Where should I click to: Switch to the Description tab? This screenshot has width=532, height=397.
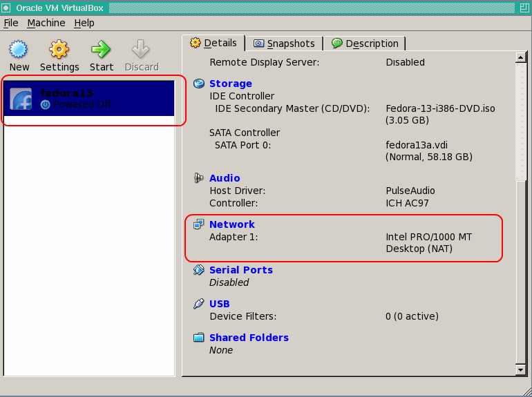pyautogui.click(x=365, y=43)
